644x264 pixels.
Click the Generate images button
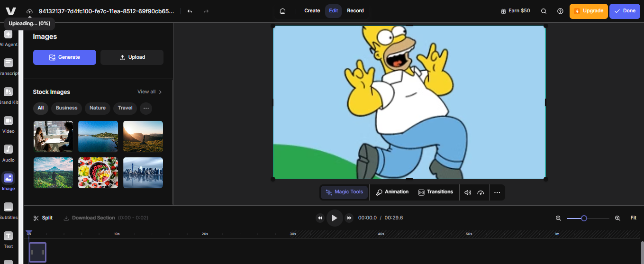[x=64, y=57]
